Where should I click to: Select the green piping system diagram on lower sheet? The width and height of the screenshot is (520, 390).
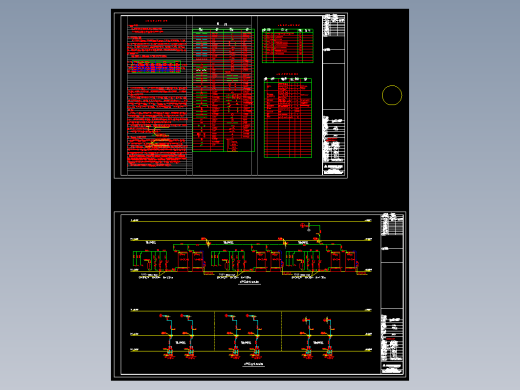250,255
